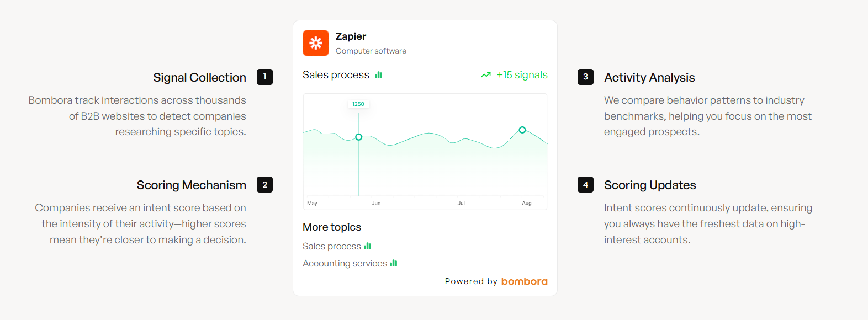
Task: Click the 1250 chart tooltip label
Action: (x=358, y=104)
